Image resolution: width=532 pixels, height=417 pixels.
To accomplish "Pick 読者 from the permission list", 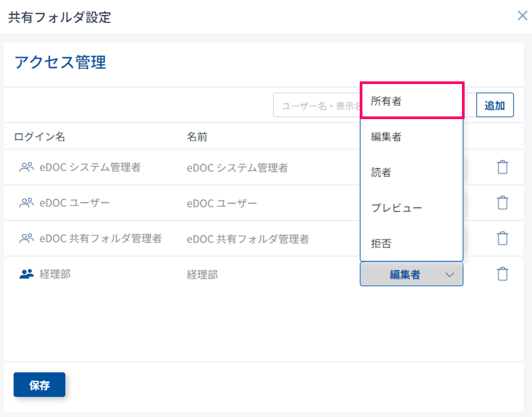I will click(x=412, y=172).
